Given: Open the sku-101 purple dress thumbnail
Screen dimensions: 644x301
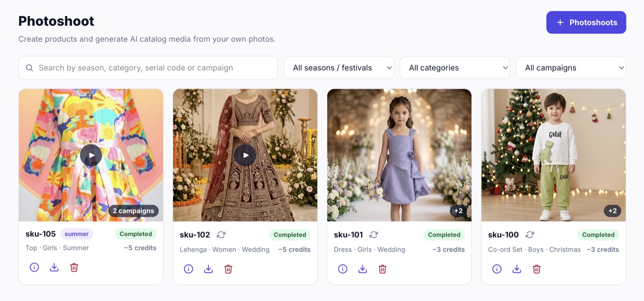Looking at the screenshot, I should pos(399,155).
